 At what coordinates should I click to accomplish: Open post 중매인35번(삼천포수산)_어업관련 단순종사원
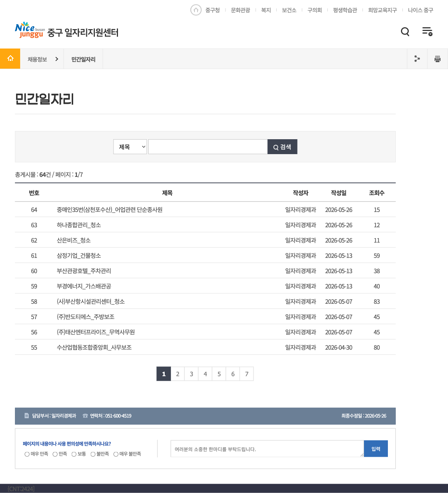point(109,210)
